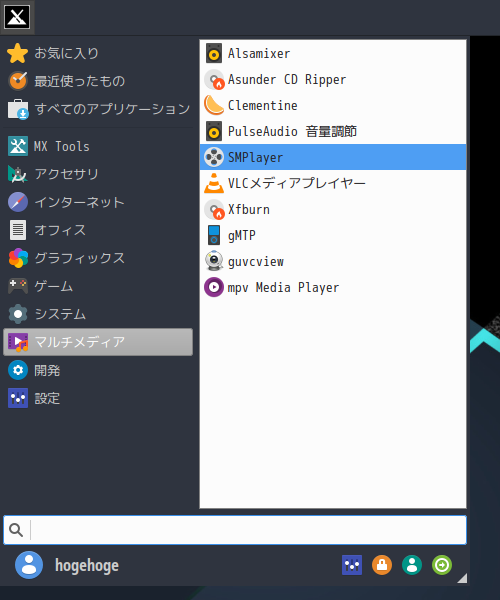Open Alsamixer
This screenshot has width=500, height=600.
click(x=333, y=53)
